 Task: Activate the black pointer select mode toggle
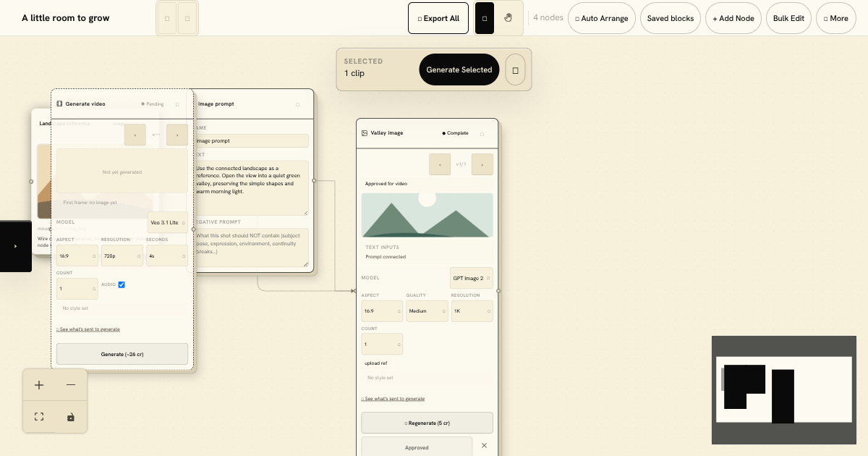485,18
